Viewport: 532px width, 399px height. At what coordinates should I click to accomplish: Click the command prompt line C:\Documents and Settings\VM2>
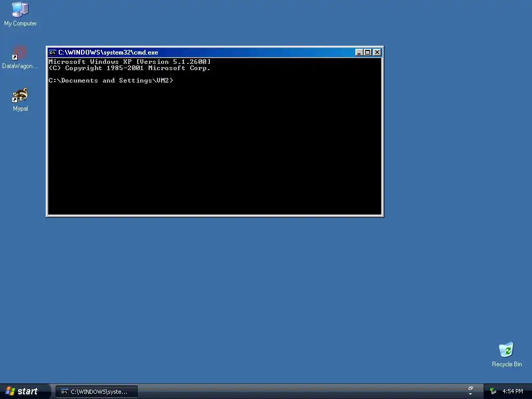tap(111, 81)
